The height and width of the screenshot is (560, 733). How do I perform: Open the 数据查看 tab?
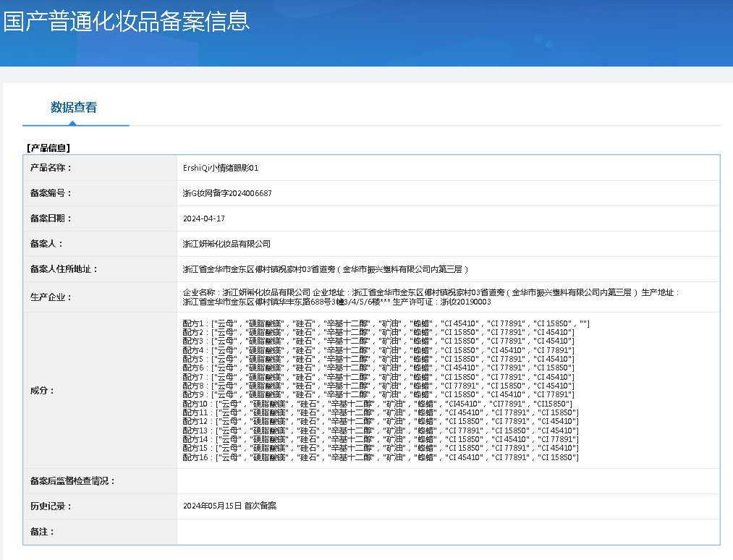click(74, 108)
